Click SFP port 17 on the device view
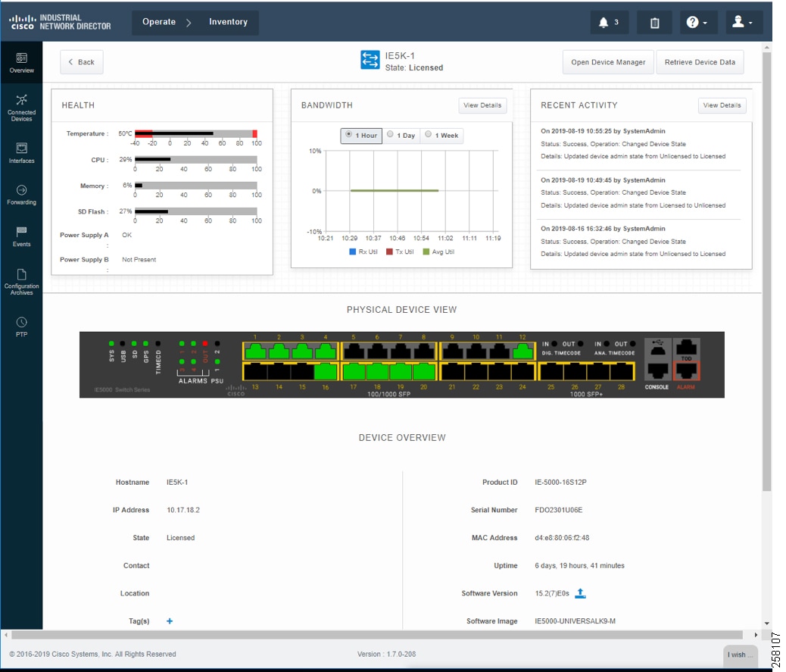 [354, 371]
